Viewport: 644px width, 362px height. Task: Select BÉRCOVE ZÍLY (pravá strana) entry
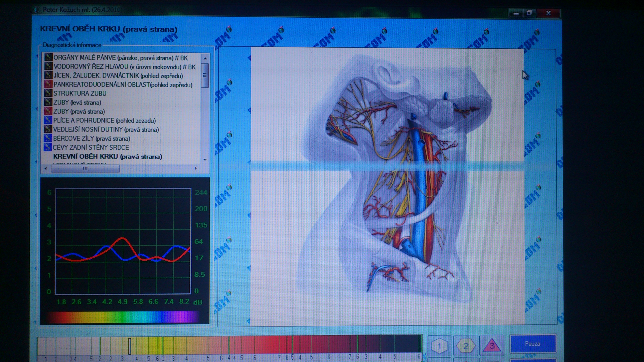pyautogui.click(x=92, y=138)
